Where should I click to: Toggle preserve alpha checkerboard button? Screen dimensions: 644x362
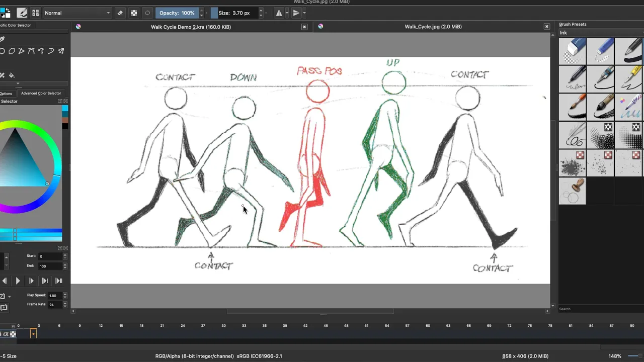pos(134,13)
